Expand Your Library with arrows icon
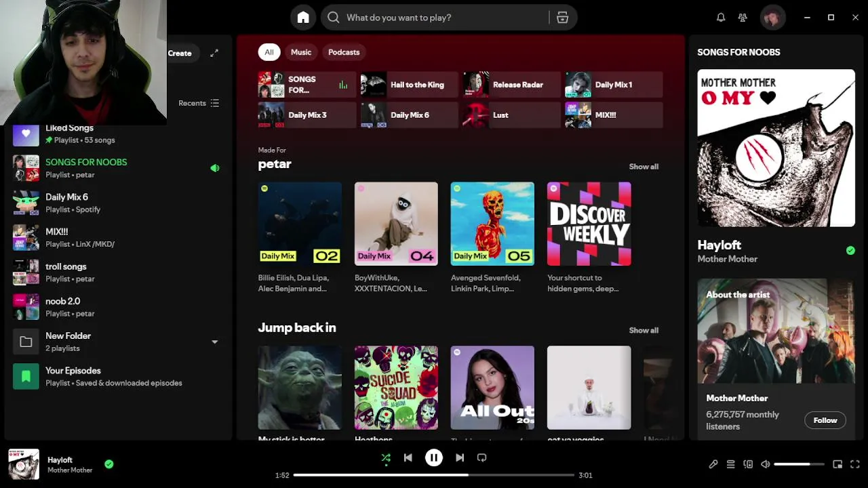The height and width of the screenshot is (488, 868). click(x=214, y=53)
